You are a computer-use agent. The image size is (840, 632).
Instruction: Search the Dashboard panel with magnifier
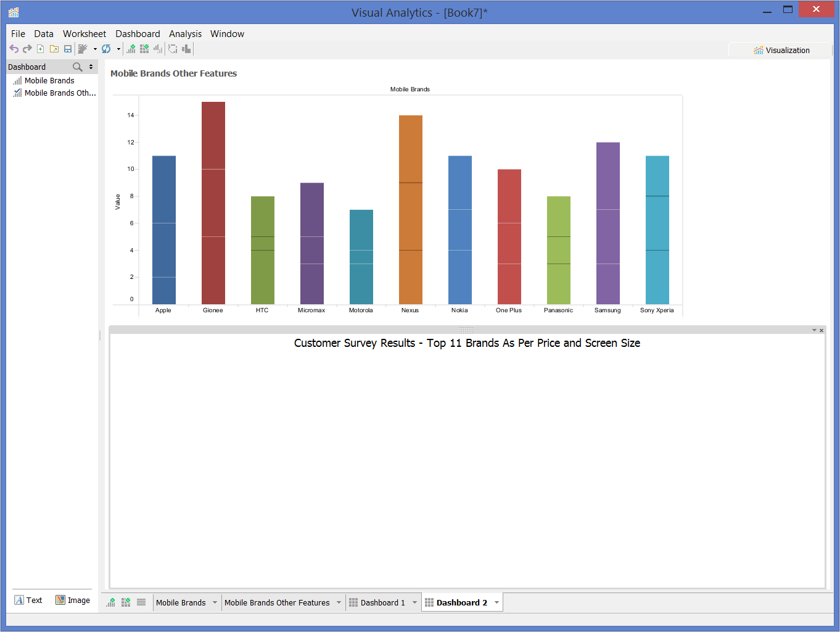(77, 67)
